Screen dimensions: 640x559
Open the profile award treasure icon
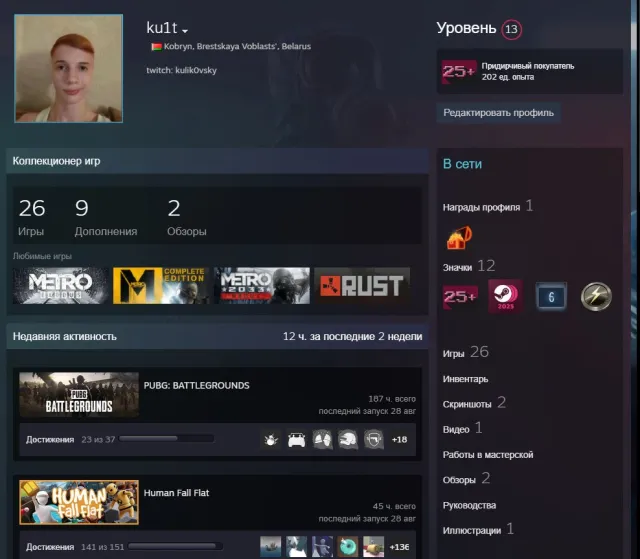(x=459, y=237)
